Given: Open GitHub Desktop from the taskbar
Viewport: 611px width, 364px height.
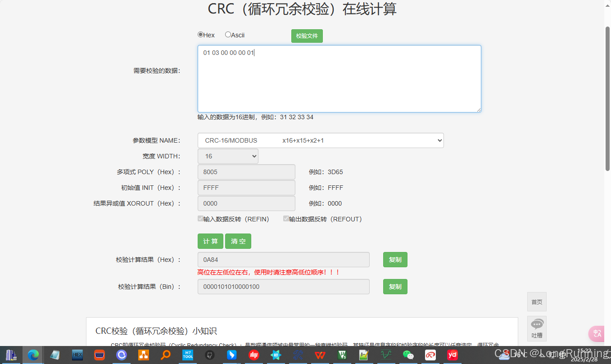Looking at the screenshot, I should coord(210,355).
